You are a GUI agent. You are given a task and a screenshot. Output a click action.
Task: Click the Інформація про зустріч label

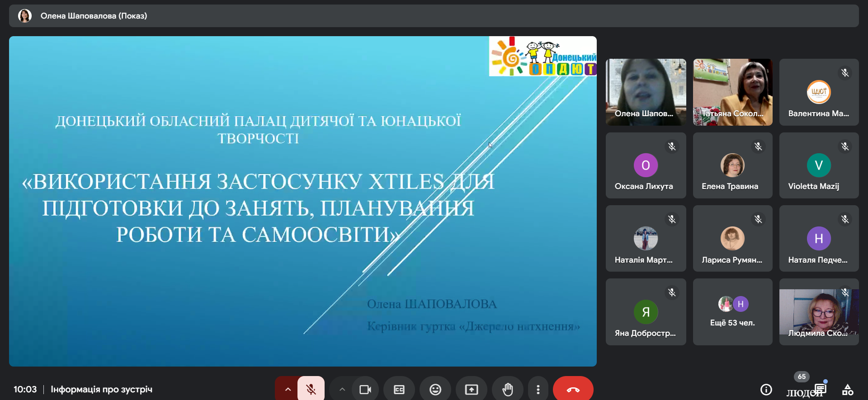101,389
